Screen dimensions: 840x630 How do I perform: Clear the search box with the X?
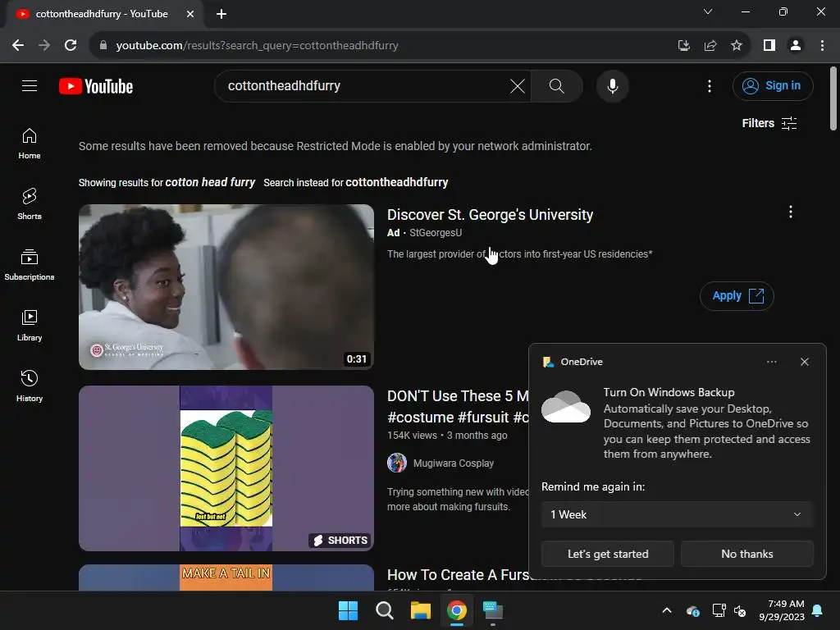click(518, 85)
